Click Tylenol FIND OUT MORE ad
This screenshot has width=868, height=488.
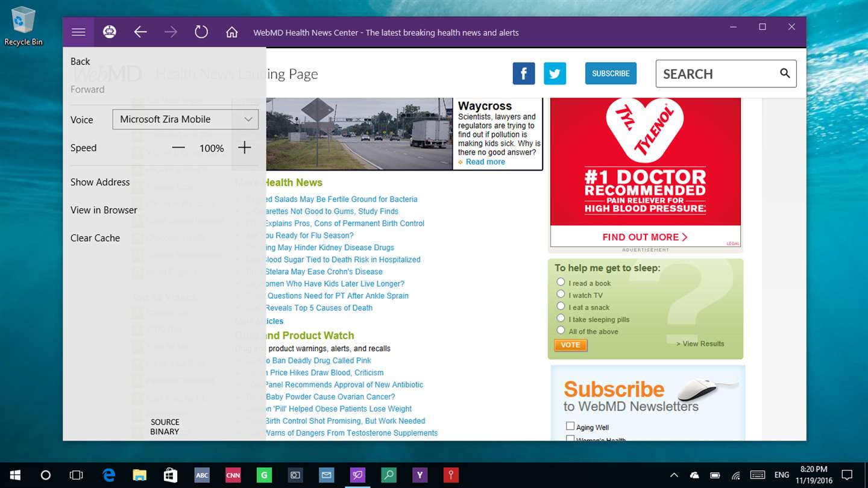[645, 237]
